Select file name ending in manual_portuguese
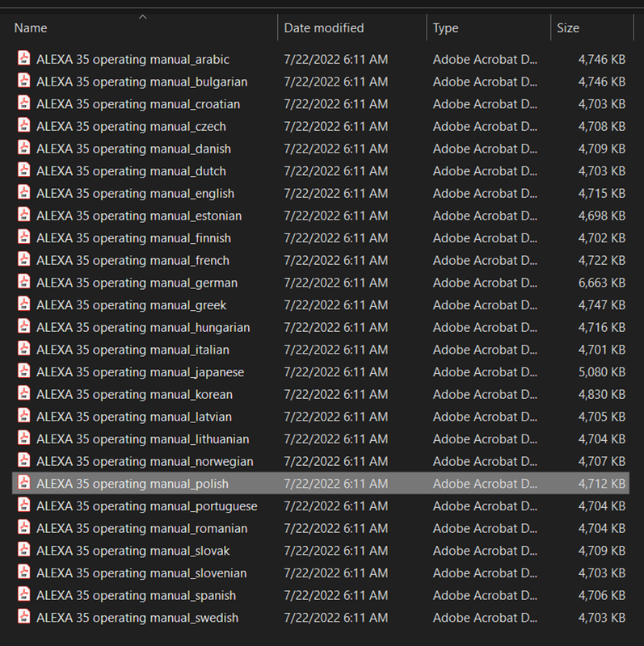Image resolution: width=644 pixels, height=646 pixels. coord(147,506)
